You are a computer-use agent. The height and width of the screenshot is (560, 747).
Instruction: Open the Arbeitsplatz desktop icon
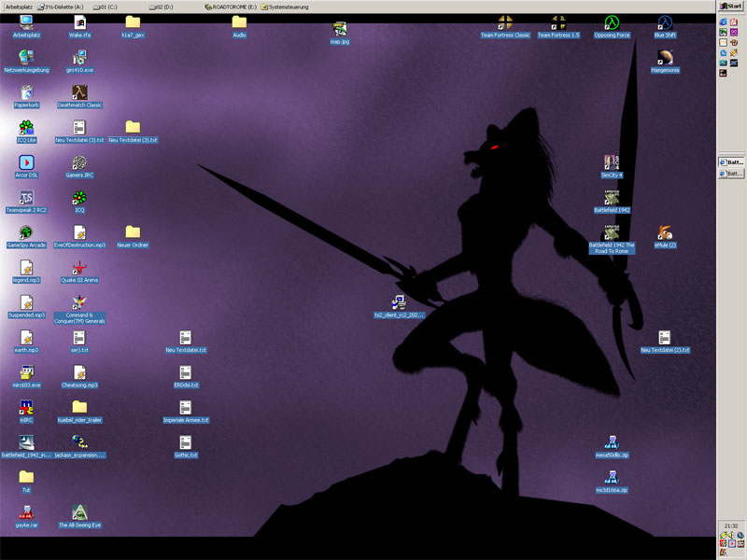point(26,26)
